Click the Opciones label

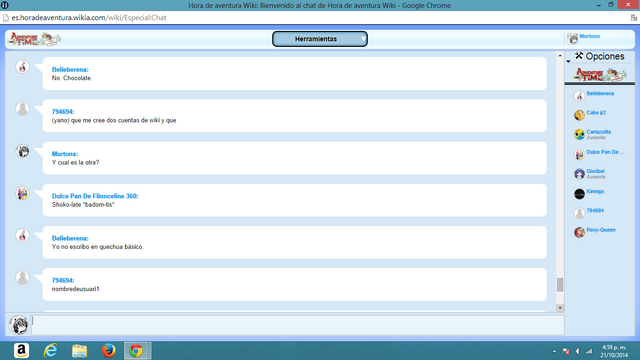605,56
